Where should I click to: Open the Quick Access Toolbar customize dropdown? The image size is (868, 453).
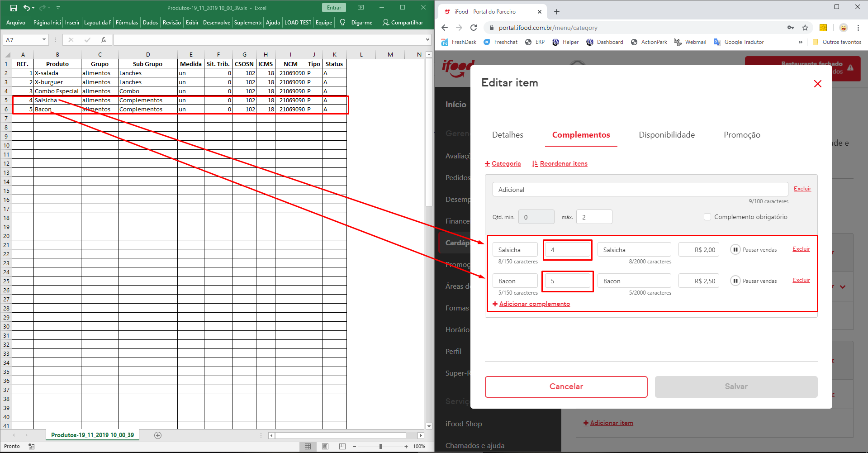click(x=58, y=8)
